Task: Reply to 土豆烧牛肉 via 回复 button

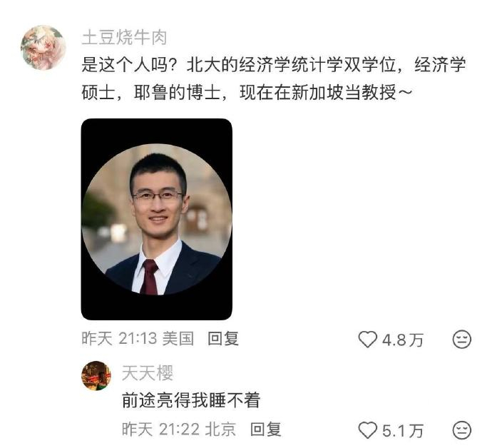Action: pyautogui.click(x=223, y=339)
